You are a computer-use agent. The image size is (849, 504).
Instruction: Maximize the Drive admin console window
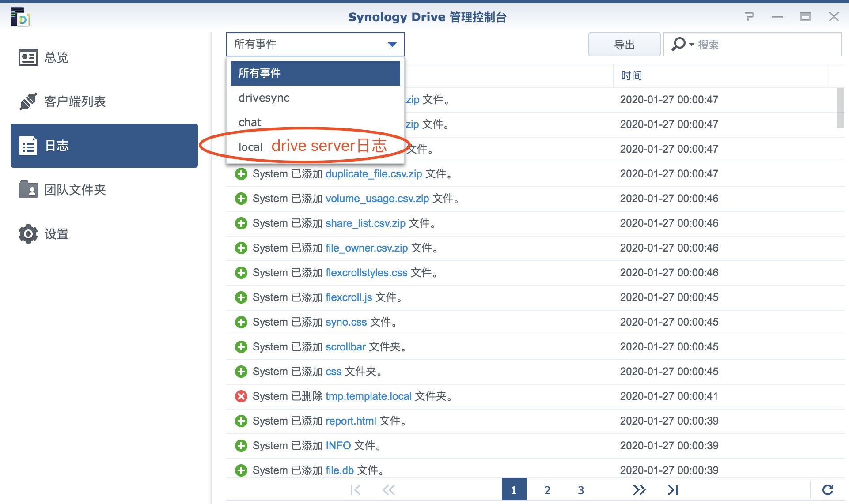click(806, 17)
